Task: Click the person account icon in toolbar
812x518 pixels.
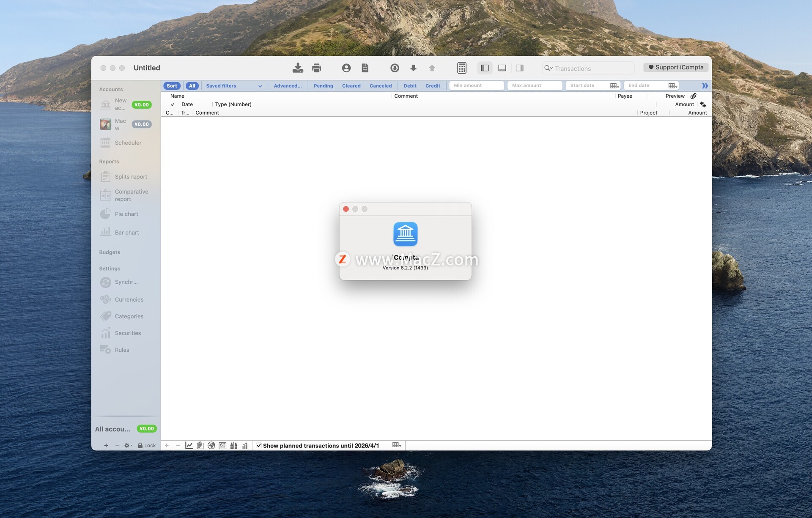Action: [x=346, y=68]
